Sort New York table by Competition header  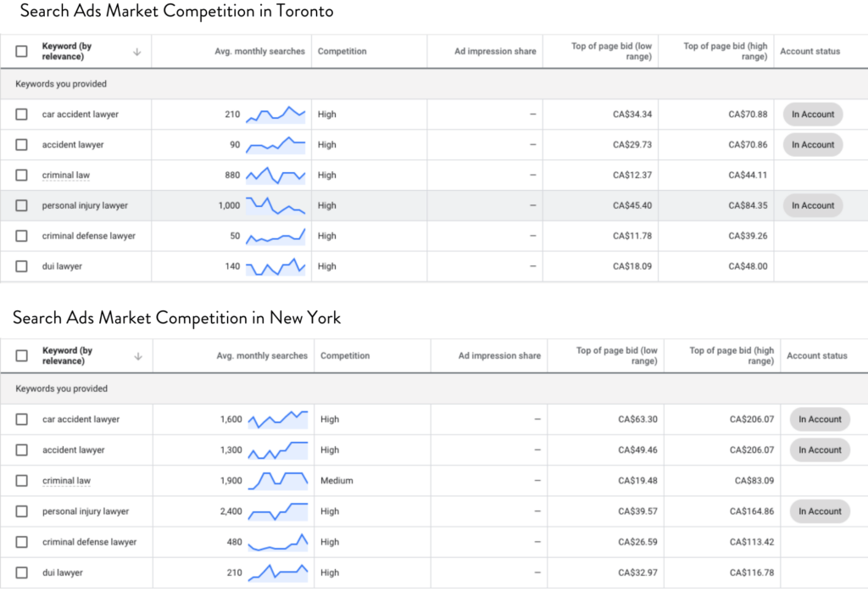(345, 356)
